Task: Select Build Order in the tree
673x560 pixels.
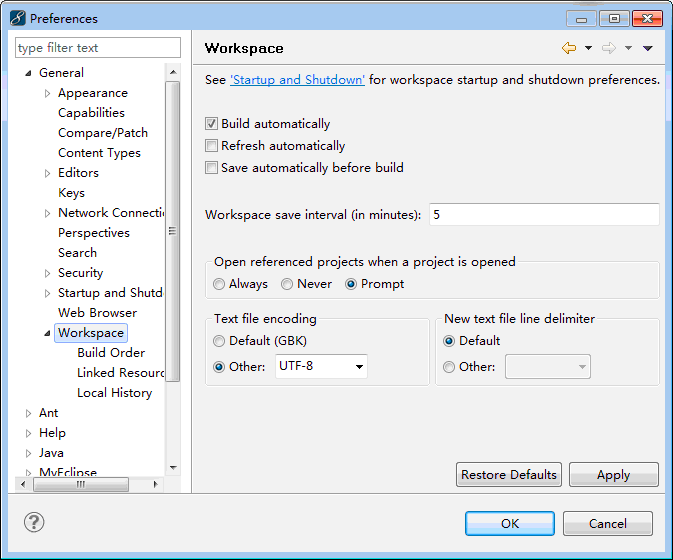Action: pyautogui.click(x=111, y=353)
